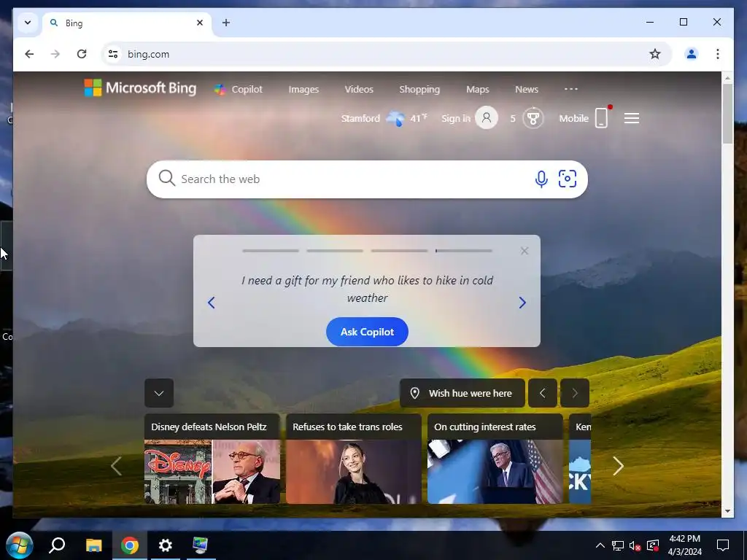The height and width of the screenshot is (560, 747).
Task: Open Windows Start button
Action: point(19,545)
